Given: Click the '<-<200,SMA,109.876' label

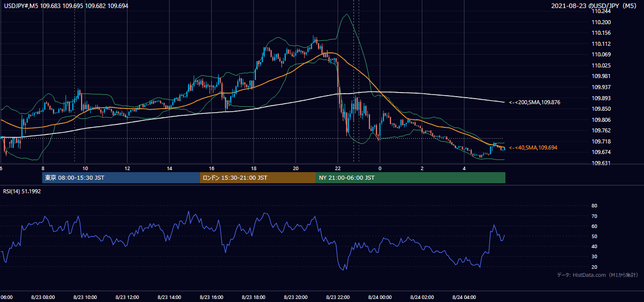Looking at the screenshot, I should 535,102.
